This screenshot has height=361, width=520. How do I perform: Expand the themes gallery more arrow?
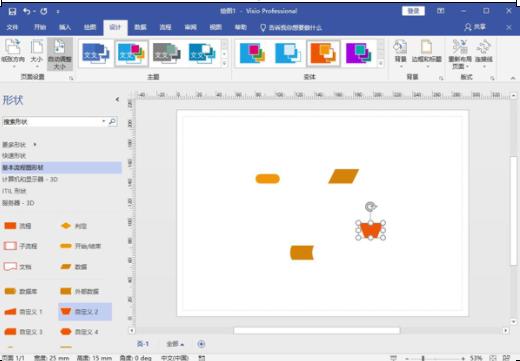coord(224,63)
